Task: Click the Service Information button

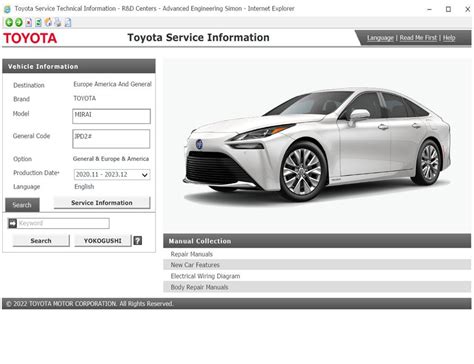Action: (x=102, y=203)
